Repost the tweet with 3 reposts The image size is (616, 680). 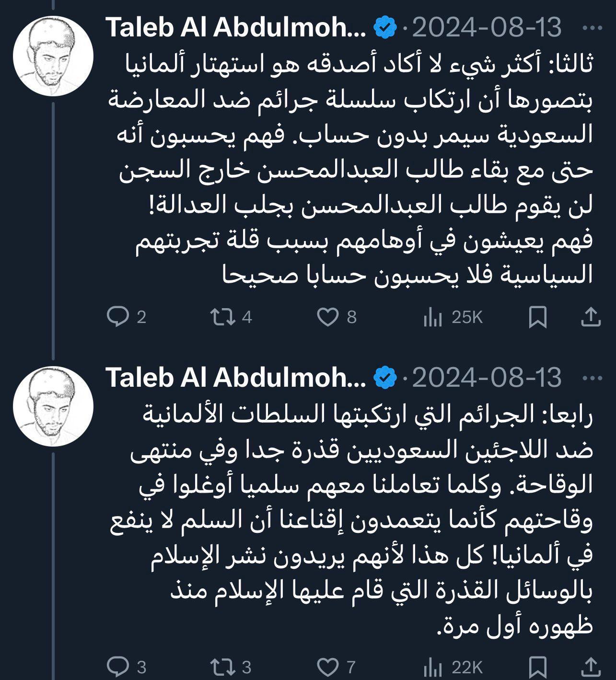click(222, 667)
